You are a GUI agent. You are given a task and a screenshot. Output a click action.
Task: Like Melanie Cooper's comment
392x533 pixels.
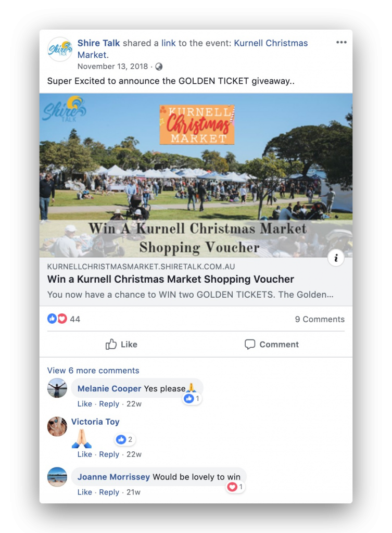(85, 404)
